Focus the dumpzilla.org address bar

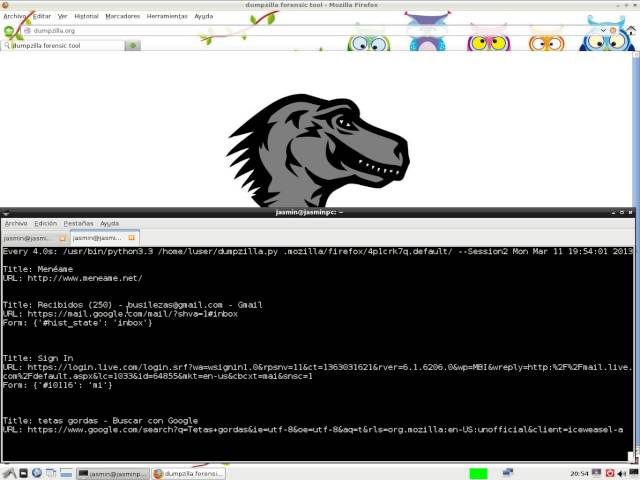(314, 31)
